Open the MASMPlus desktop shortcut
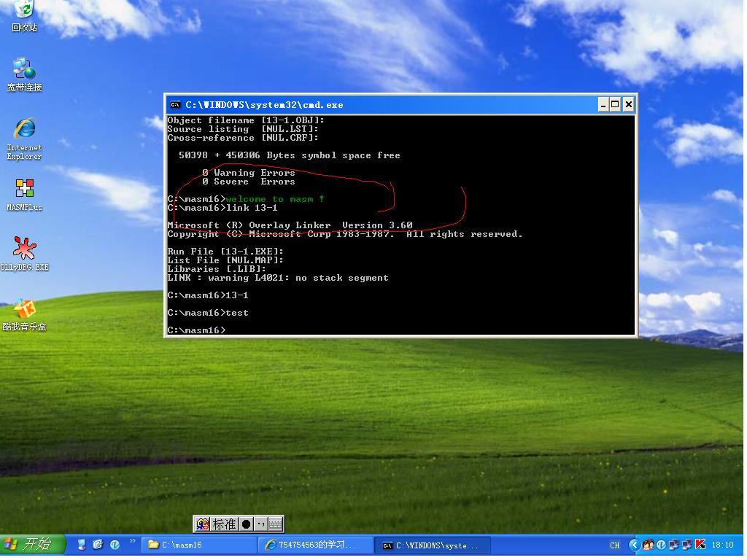 (24, 195)
